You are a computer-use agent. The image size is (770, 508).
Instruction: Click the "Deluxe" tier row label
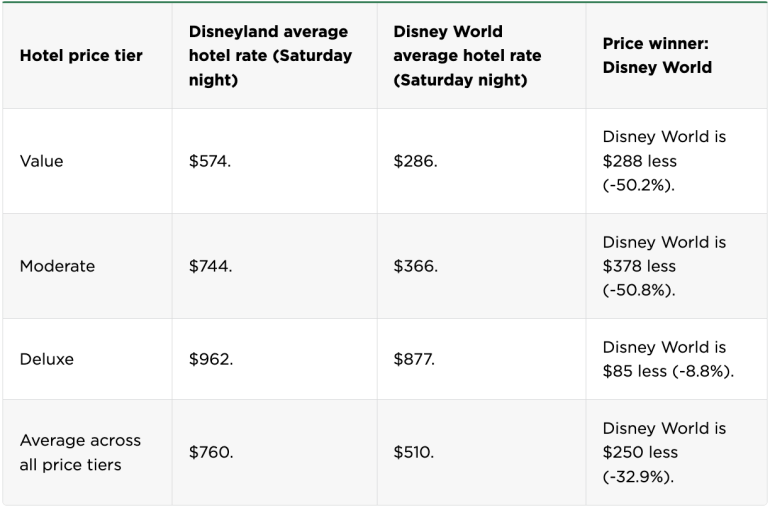(x=46, y=359)
